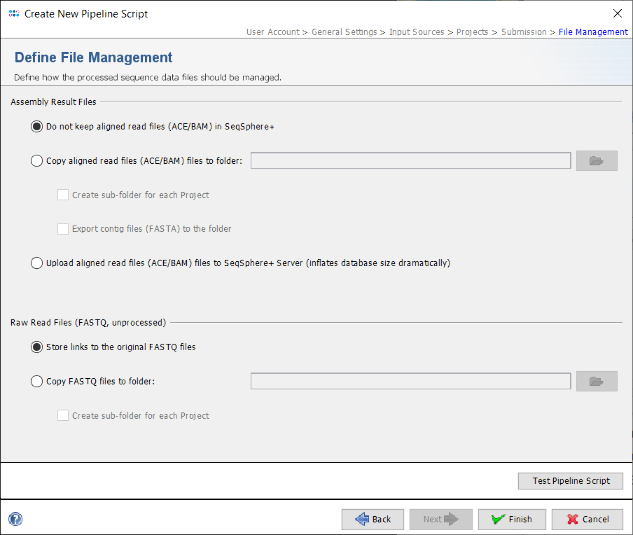Click the aligned read files folder path field
The width and height of the screenshot is (633, 535).
pyautogui.click(x=410, y=161)
